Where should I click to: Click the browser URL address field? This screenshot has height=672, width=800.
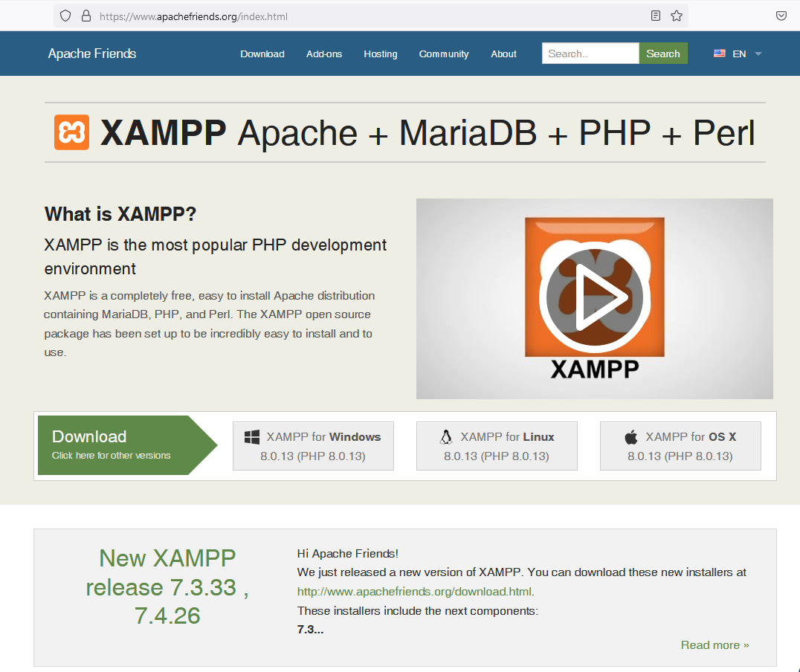click(371, 16)
